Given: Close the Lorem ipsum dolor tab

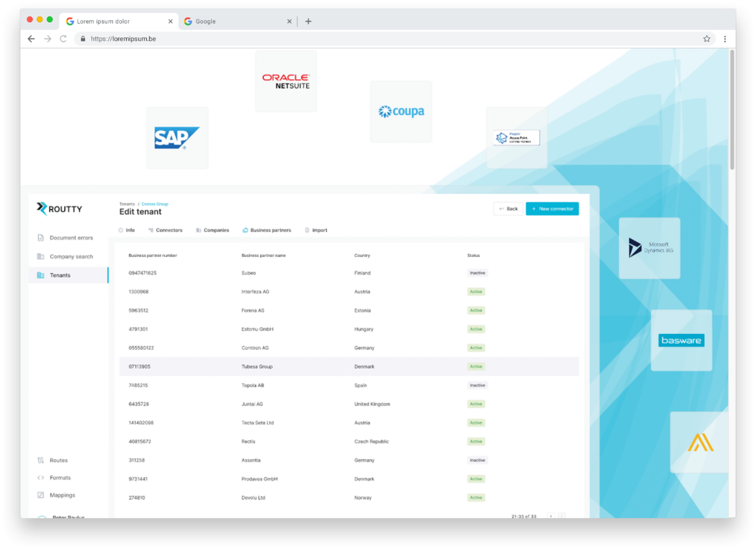Looking at the screenshot, I should click(x=170, y=21).
